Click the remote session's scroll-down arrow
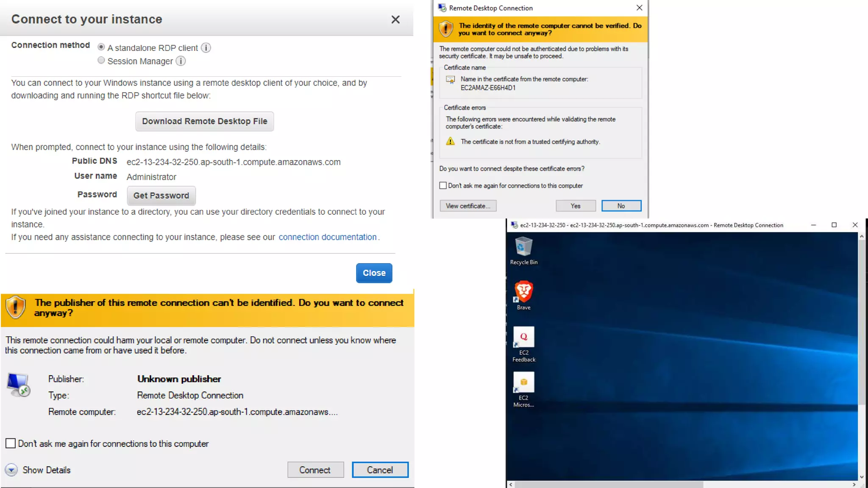 862,477
